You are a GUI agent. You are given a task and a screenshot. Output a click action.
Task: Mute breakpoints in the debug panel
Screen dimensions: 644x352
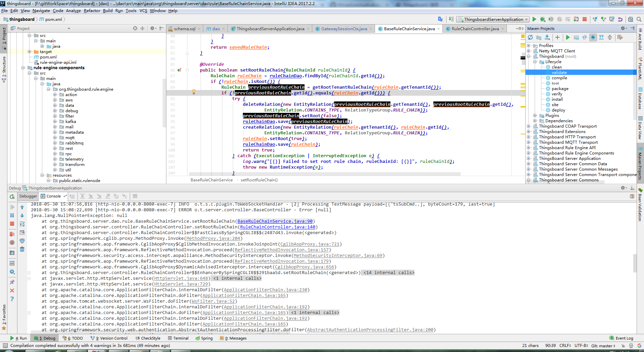(x=12, y=242)
